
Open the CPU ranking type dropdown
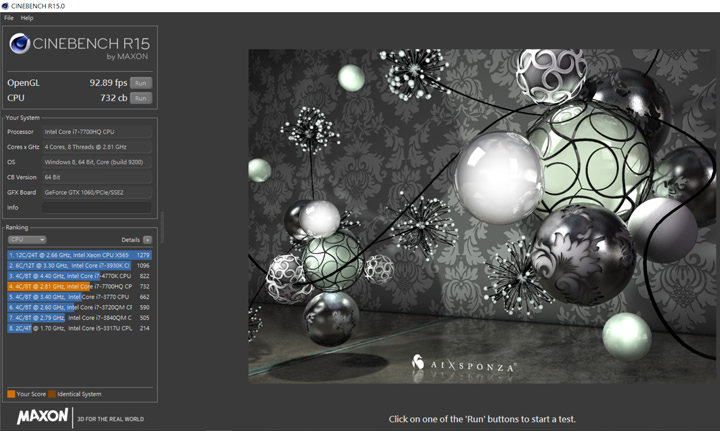pos(26,240)
